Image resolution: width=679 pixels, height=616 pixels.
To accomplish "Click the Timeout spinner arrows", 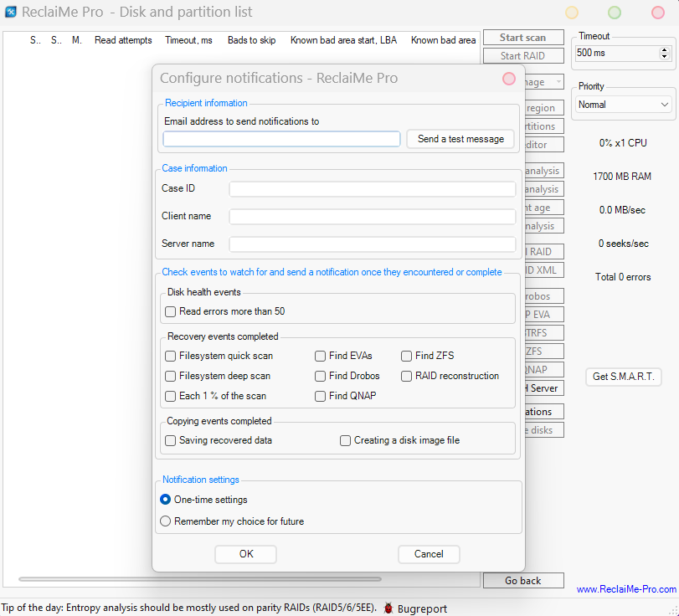I will coord(665,53).
